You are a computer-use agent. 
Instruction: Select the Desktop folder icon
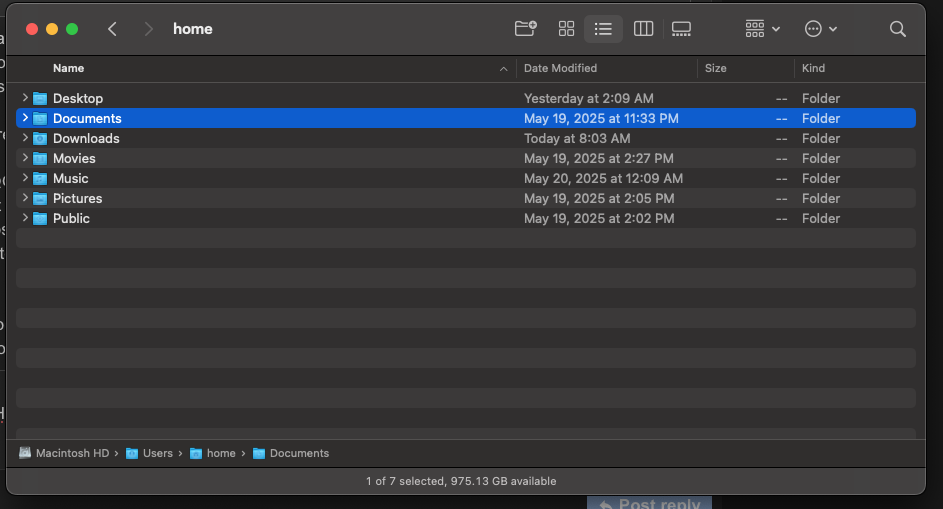coord(40,98)
